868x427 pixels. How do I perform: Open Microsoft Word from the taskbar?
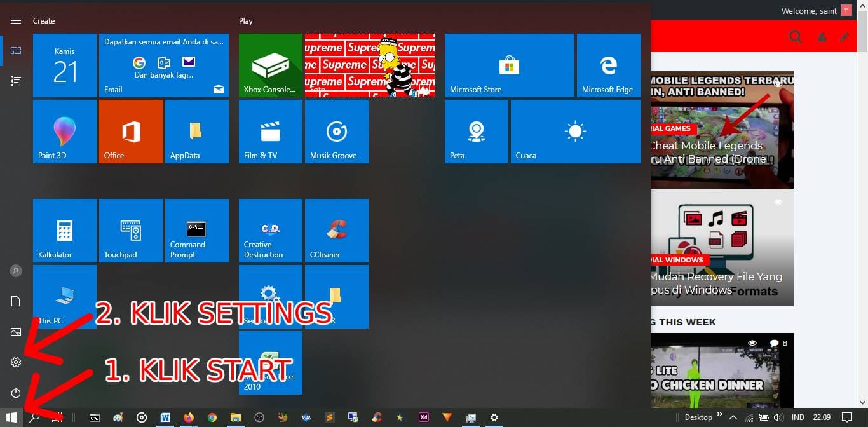tap(165, 417)
